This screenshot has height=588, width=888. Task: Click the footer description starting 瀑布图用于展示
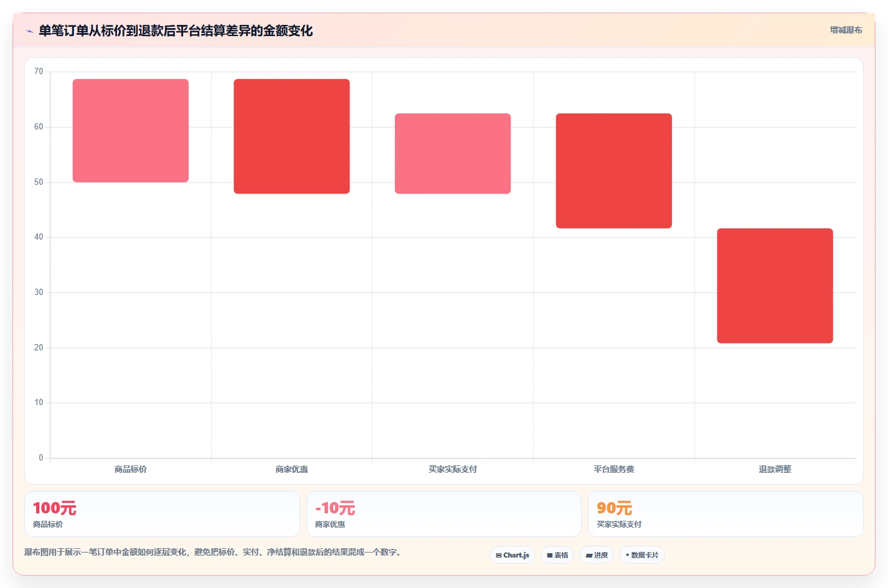coord(213,552)
